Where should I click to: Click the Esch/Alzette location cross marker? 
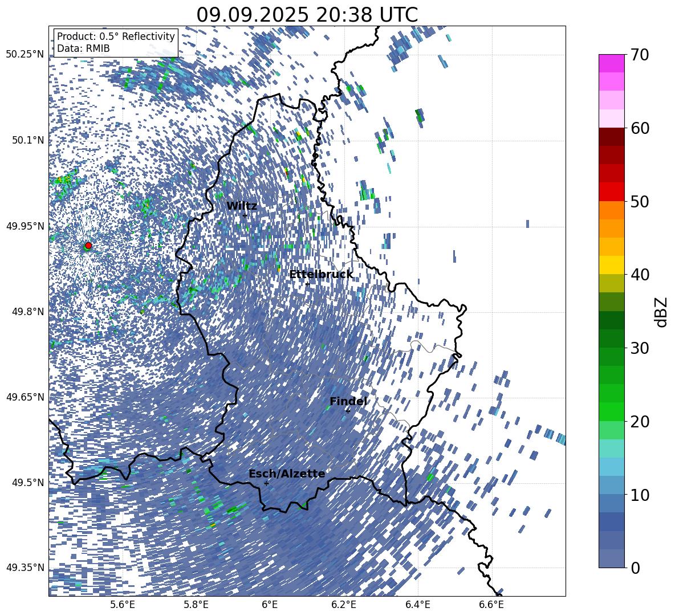266,483
